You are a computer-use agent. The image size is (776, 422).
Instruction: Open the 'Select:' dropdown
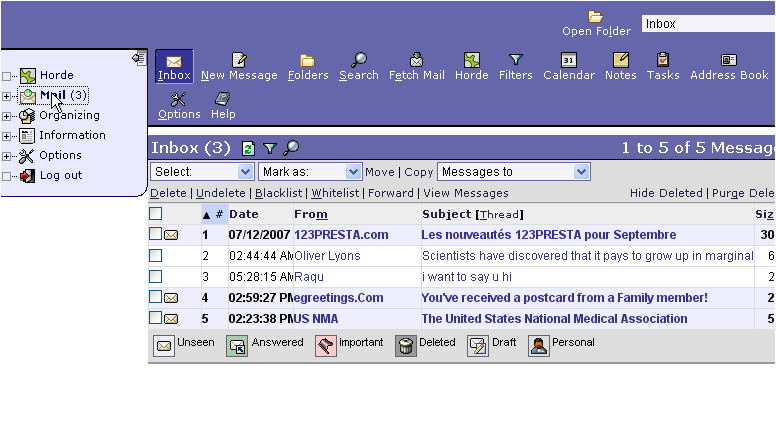click(x=202, y=172)
